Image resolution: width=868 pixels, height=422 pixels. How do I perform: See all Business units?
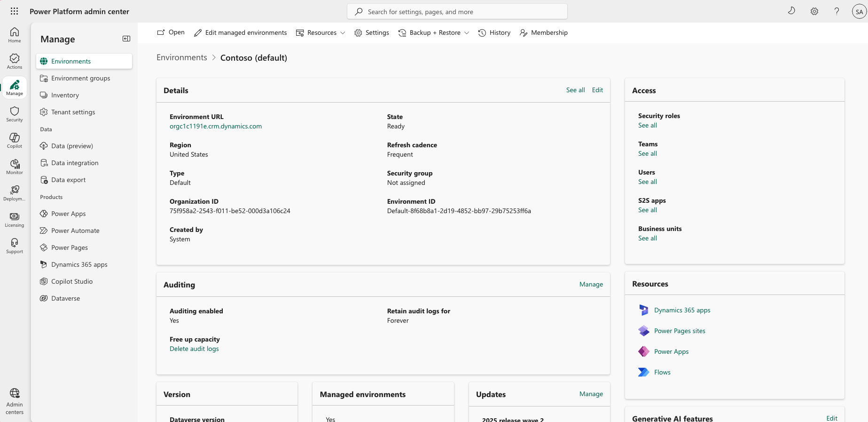coord(648,238)
